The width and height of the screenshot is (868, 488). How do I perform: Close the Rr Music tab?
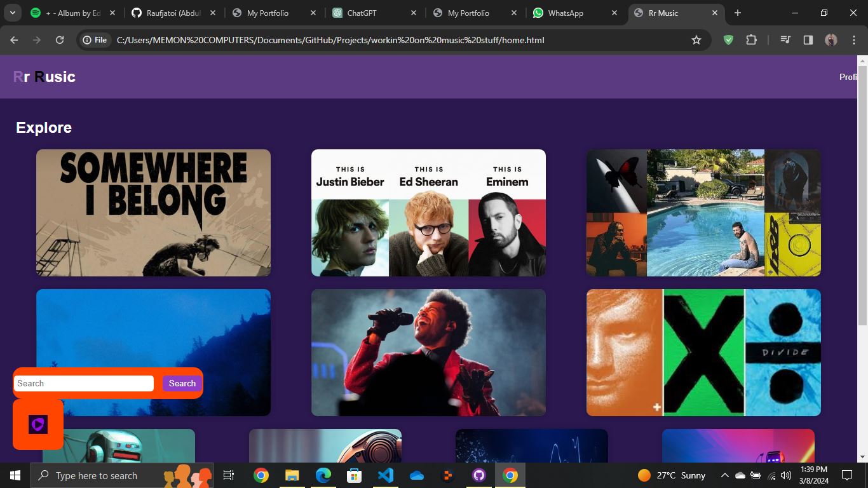pos(715,13)
